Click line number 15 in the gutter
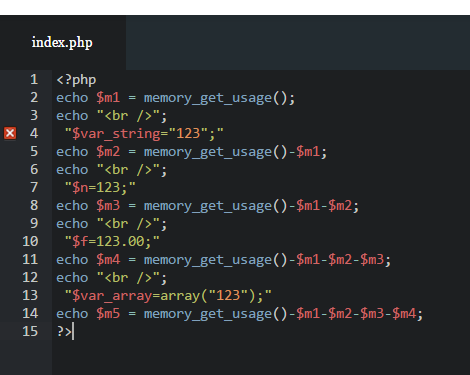Viewport: 470px width, 375px height. tap(30, 331)
